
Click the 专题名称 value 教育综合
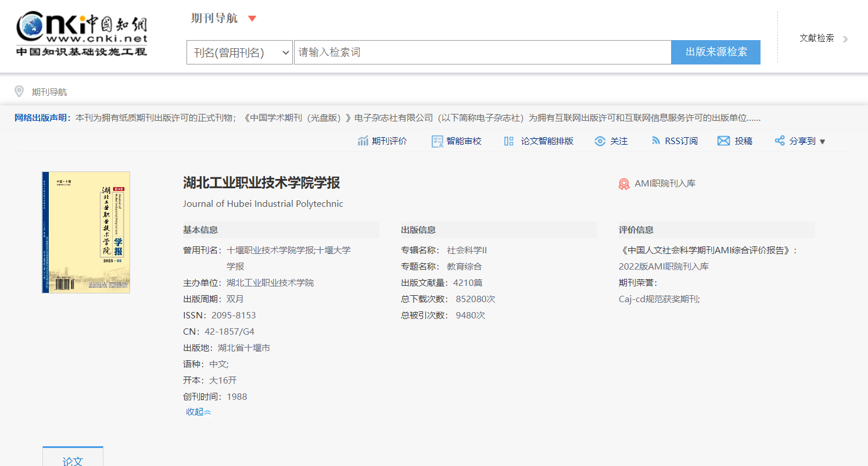point(464,267)
